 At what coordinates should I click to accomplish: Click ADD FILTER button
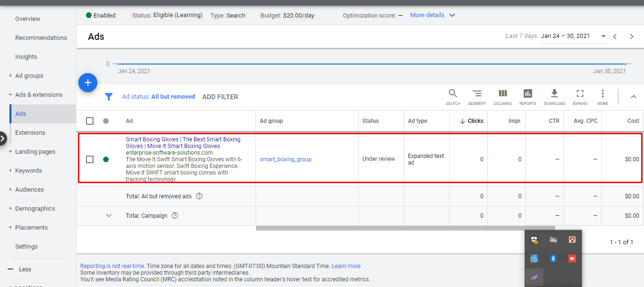pyautogui.click(x=220, y=97)
